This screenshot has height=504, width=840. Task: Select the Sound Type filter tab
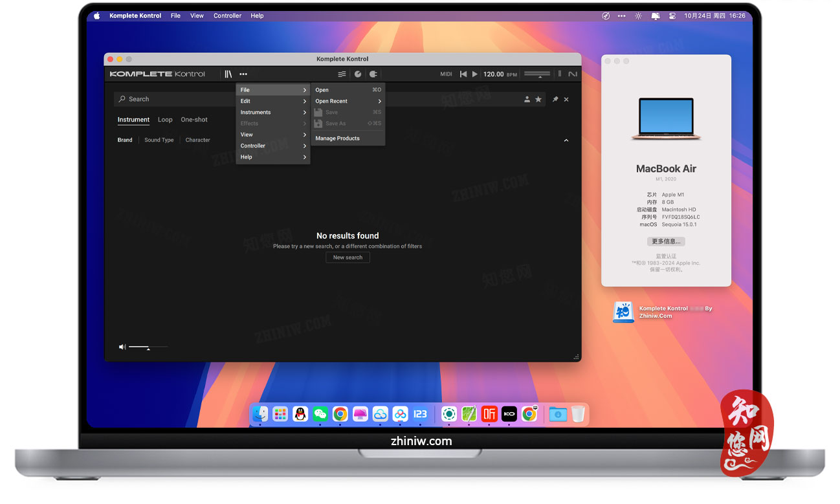(x=159, y=140)
